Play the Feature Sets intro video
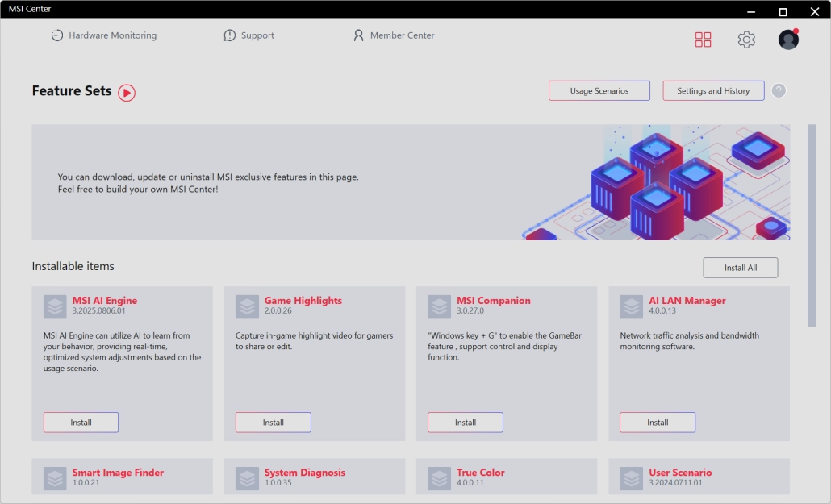The height and width of the screenshot is (504, 831). click(127, 93)
